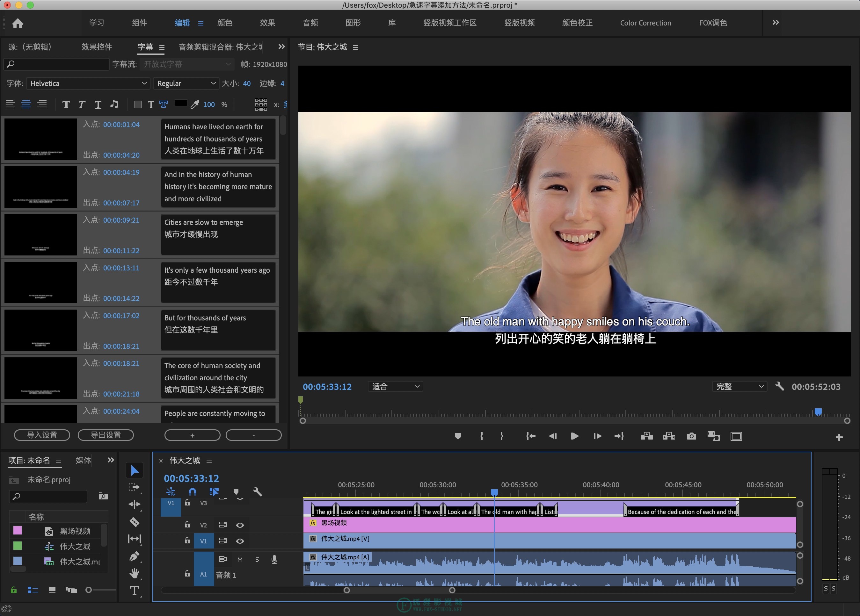
Task: Mute audio track A1
Action: point(240,560)
